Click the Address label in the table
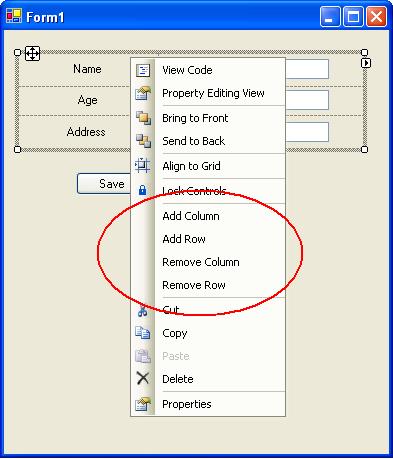Viewport: 393px width, 459px height. [x=86, y=132]
